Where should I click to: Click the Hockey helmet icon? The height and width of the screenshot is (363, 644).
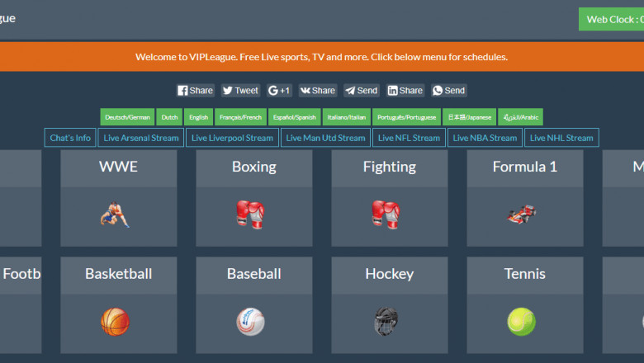point(386,321)
